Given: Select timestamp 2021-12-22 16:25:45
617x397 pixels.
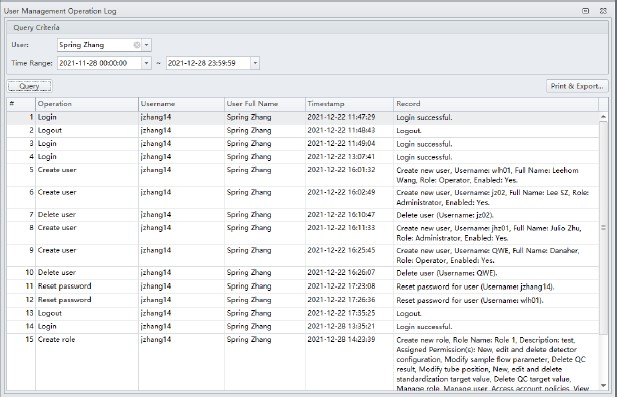Looking at the screenshot, I should (x=341, y=250).
